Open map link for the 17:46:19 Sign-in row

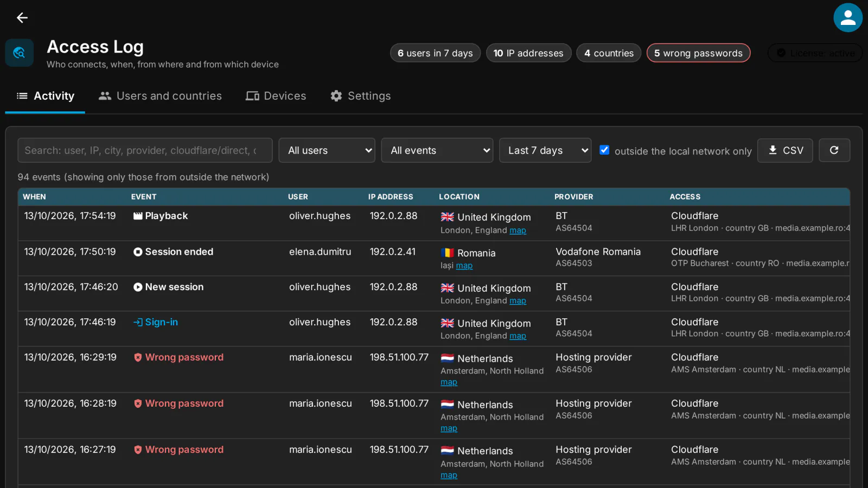pos(518,336)
